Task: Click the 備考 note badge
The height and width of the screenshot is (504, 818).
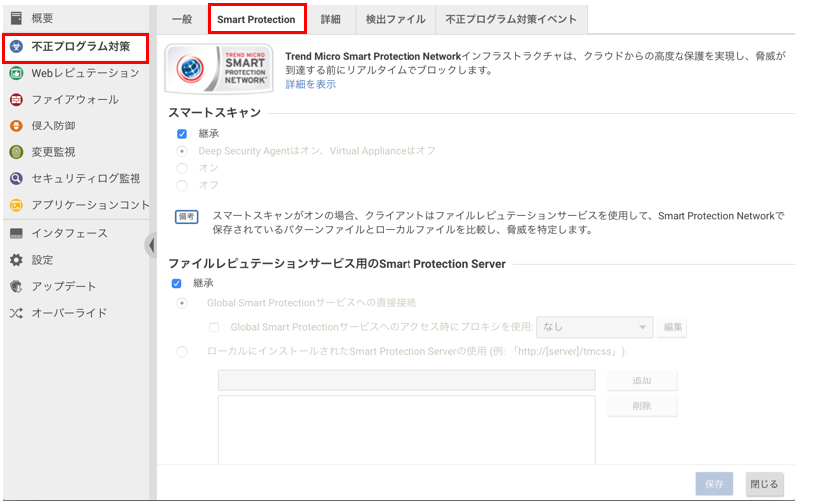Action: [186, 216]
